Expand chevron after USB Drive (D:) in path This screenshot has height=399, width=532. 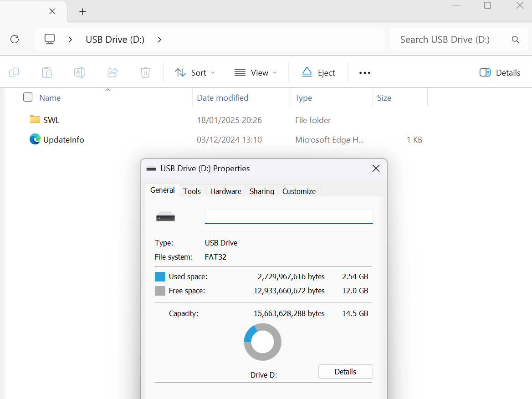click(x=159, y=40)
